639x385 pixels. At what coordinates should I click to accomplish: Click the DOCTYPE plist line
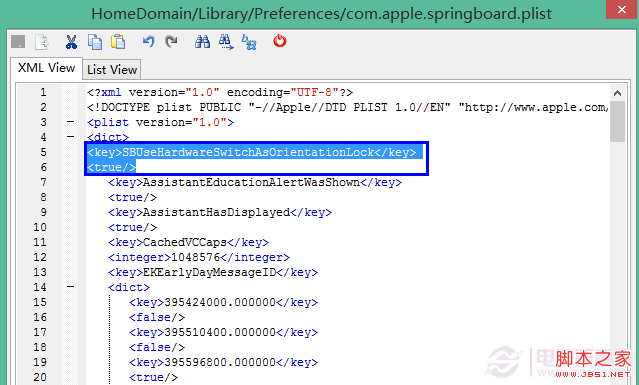tap(348, 108)
